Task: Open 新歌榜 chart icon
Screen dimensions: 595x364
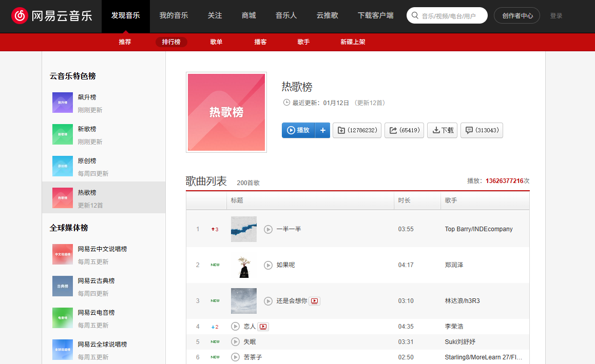Action: [x=63, y=134]
